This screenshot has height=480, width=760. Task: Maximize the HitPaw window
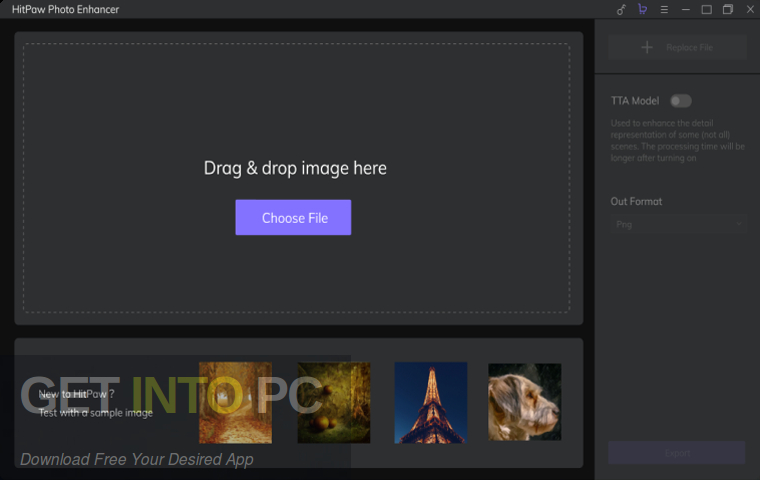707,10
